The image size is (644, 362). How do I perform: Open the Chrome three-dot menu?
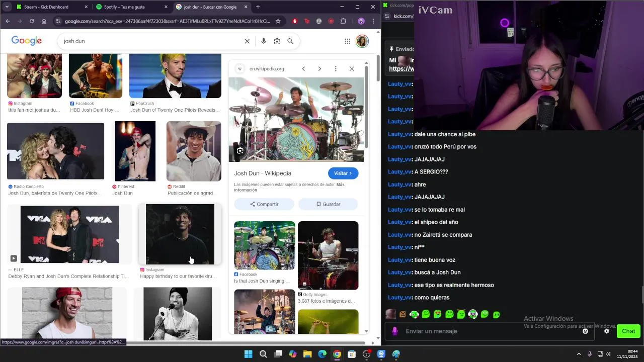373,21
